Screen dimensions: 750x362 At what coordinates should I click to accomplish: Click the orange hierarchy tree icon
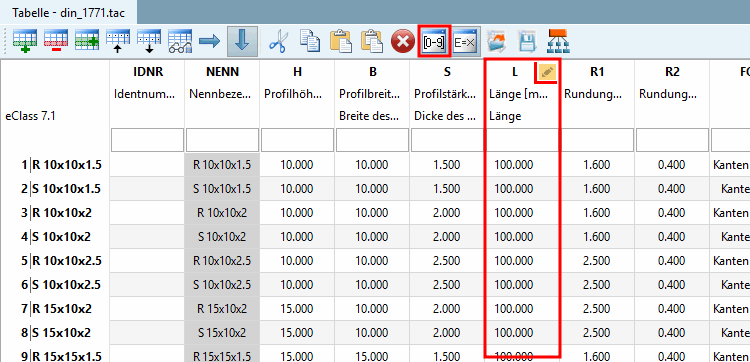[558, 42]
